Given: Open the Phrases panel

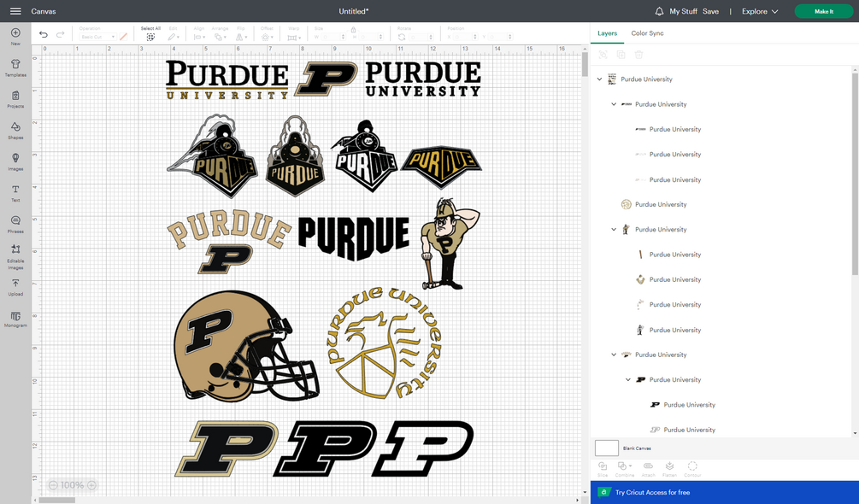Looking at the screenshot, I should pyautogui.click(x=15, y=224).
